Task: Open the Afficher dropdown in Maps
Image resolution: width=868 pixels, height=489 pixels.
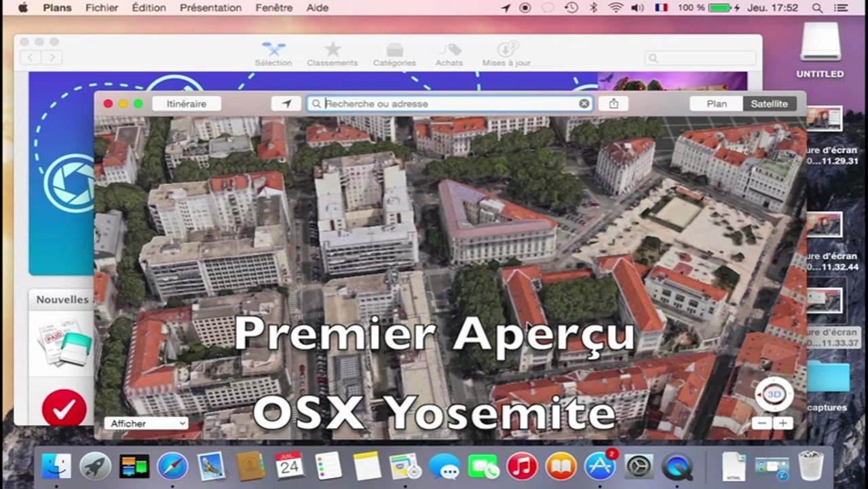Action: 146,423
